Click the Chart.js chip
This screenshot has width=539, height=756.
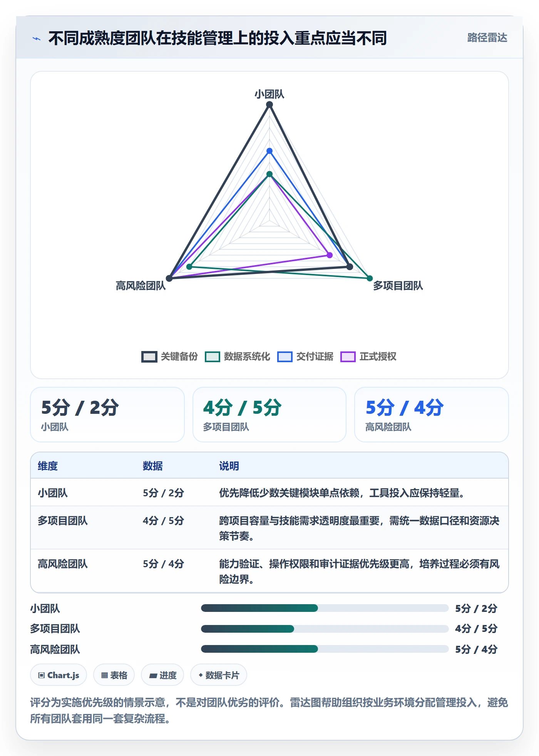[x=59, y=675]
